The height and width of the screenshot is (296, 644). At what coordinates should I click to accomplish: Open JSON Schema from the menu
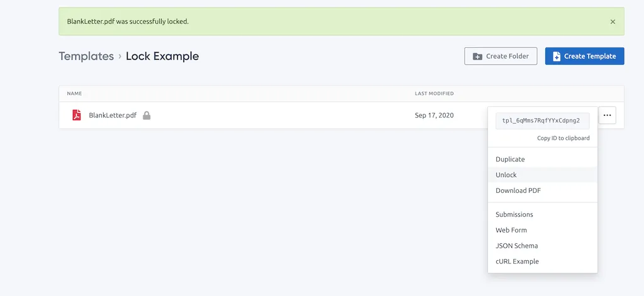click(517, 246)
